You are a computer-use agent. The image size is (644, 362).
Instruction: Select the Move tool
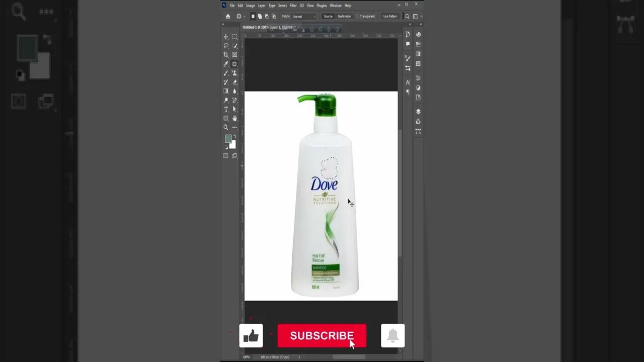226,37
